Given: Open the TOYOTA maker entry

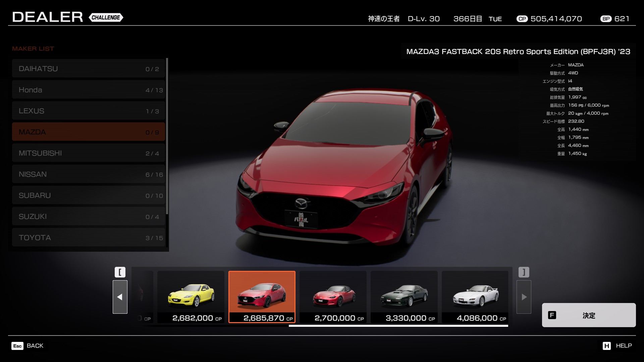Looking at the screenshot, I should tap(89, 238).
